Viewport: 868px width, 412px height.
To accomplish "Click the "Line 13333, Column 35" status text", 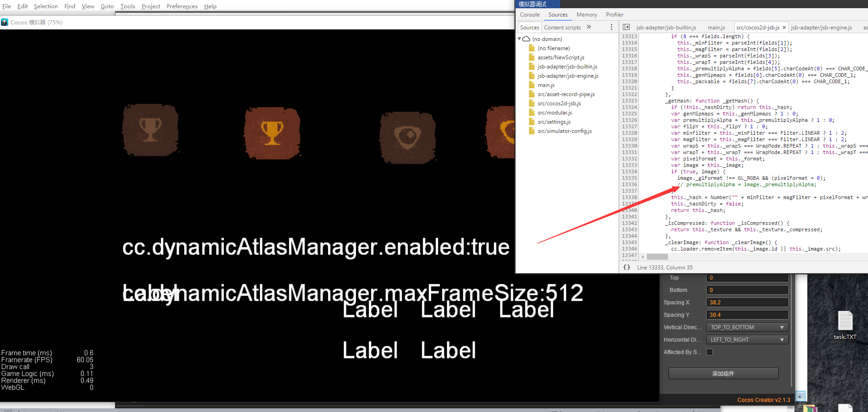I will point(665,267).
